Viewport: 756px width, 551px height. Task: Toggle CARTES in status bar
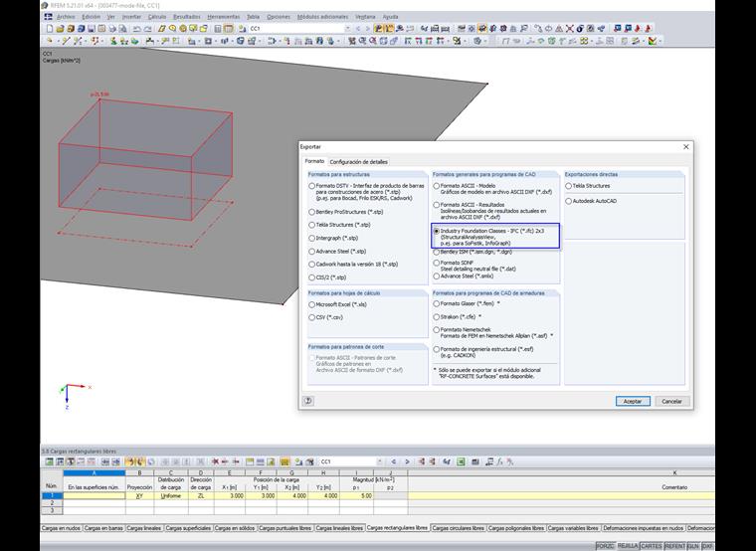pos(651,546)
